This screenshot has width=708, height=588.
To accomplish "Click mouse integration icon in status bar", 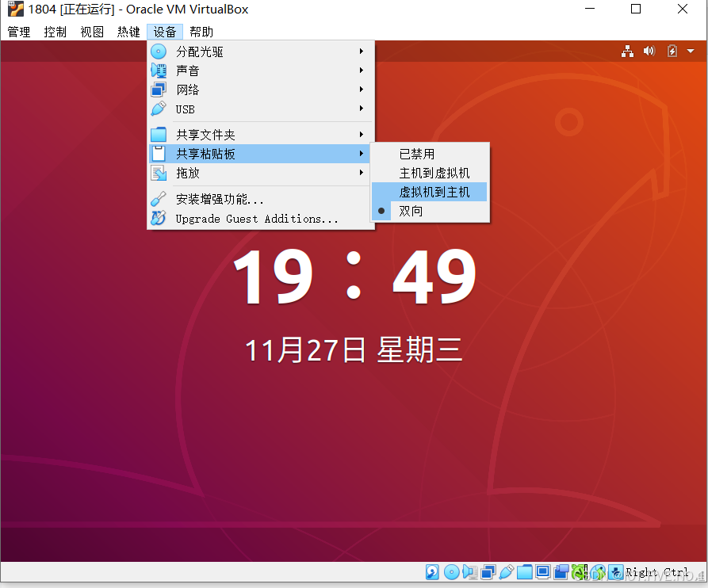I will tap(598, 572).
